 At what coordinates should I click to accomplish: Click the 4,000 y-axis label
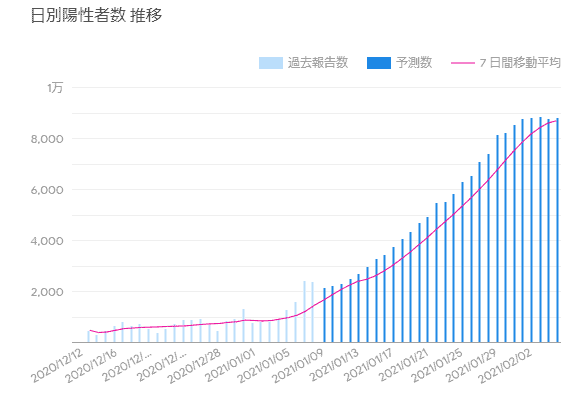47,241
